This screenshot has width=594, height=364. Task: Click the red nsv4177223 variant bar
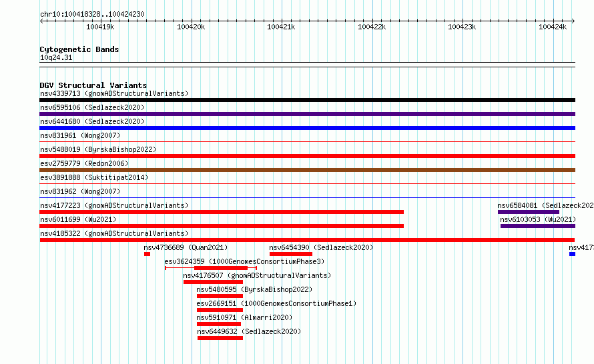pos(222,212)
